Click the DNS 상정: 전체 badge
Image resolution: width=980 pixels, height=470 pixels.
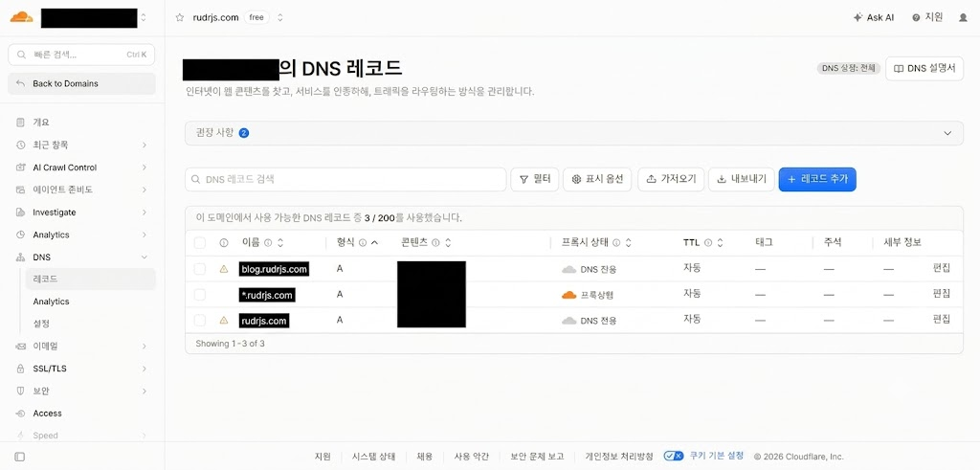pos(849,68)
